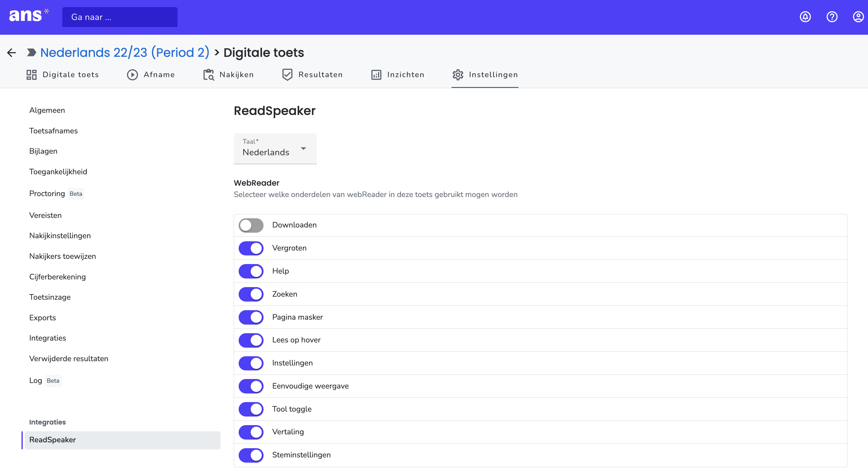Go to Nakijkinstellingen

(x=60, y=236)
